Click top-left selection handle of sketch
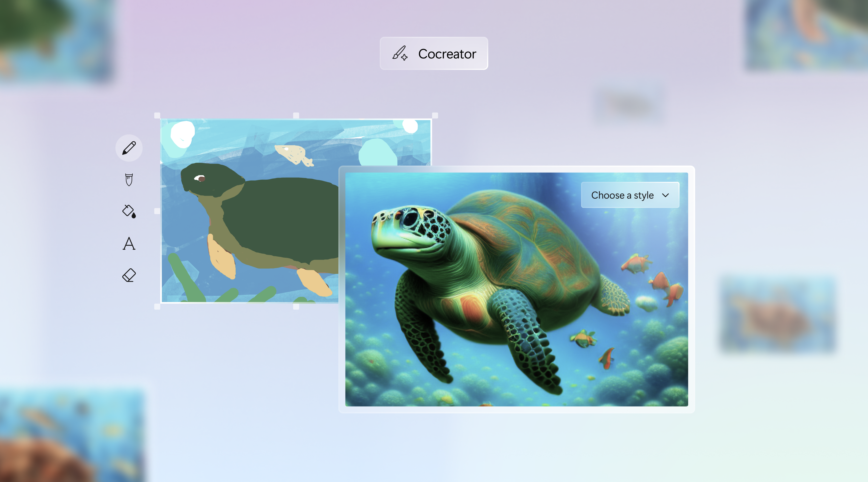The width and height of the screenshot is (868, 482). (157, 116)
